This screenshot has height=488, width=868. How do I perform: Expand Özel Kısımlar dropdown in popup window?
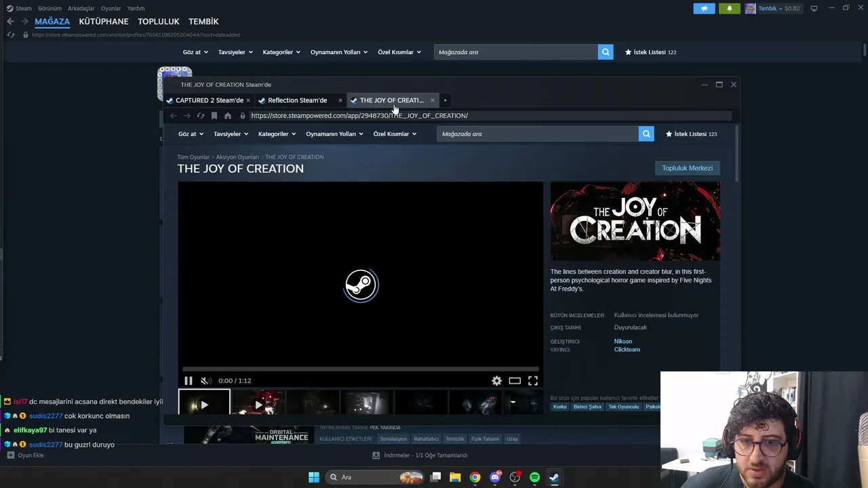tap(395, 134)
